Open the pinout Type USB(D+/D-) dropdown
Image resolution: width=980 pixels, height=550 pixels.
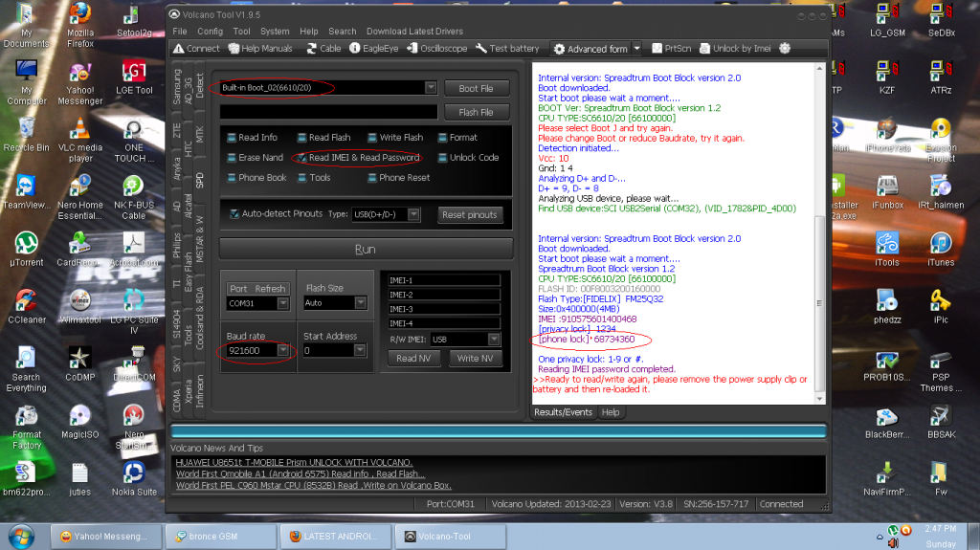coord(413,214)
